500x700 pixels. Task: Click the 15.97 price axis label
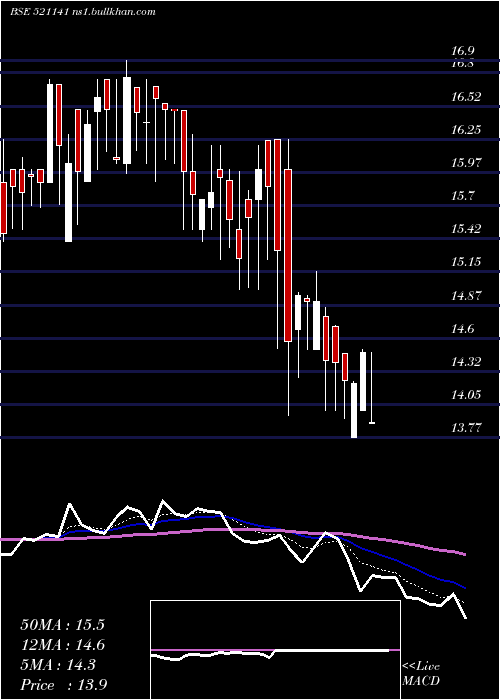(x=466, y=163)
